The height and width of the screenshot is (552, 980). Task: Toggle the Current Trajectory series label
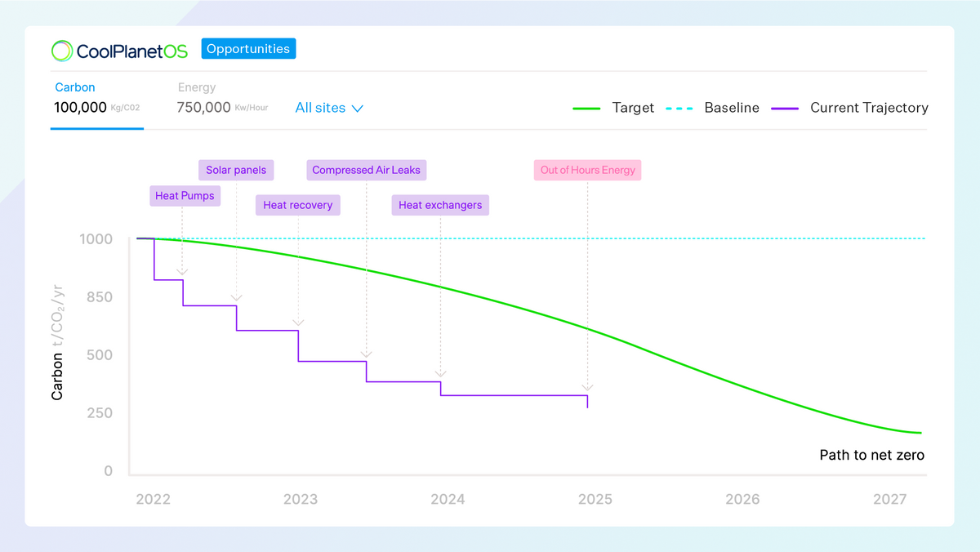pyautogui.click(x=869, y=108)
